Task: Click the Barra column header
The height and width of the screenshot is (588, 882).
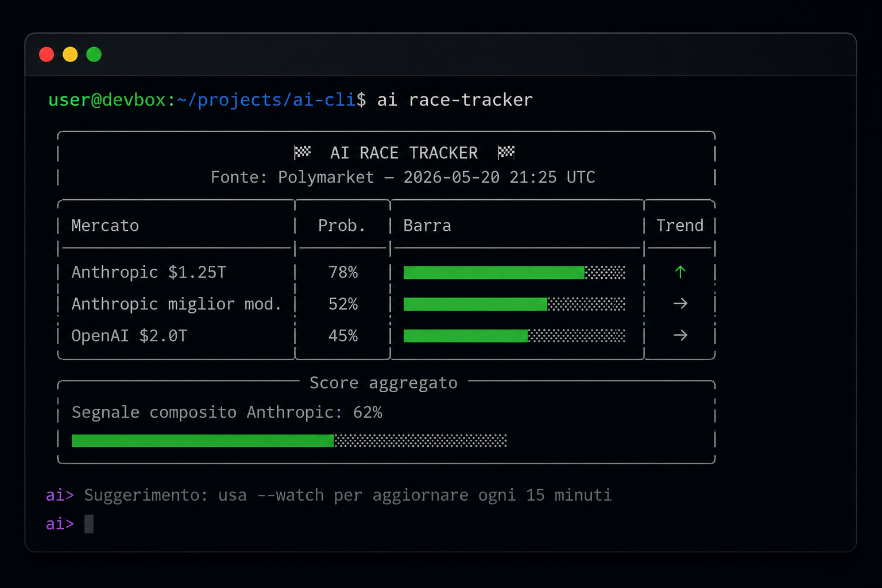Action: click(x=427, y=225)
